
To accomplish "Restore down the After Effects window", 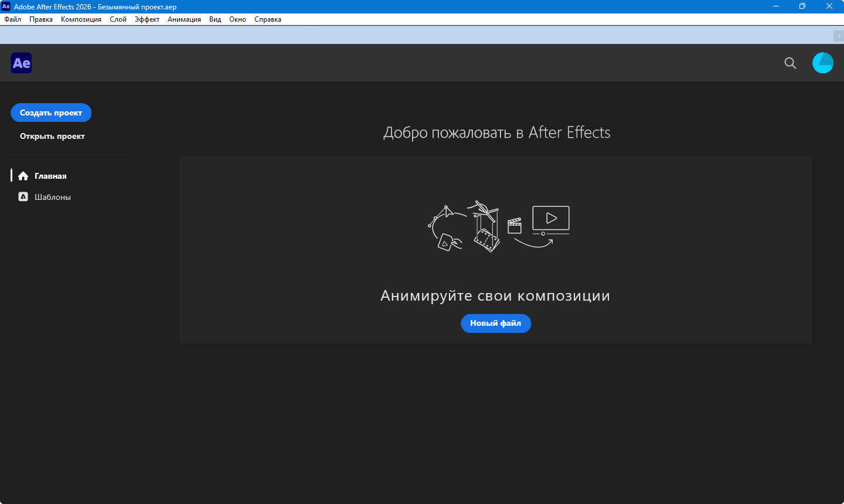I will [802, 6].
